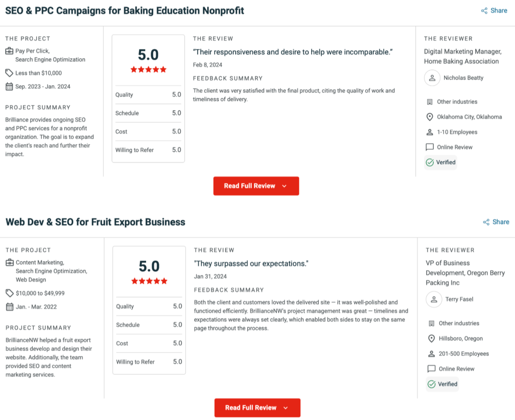Click the price tag icon beside Less than $10,000
515x420 pixels.
click(x=9, y=73)
